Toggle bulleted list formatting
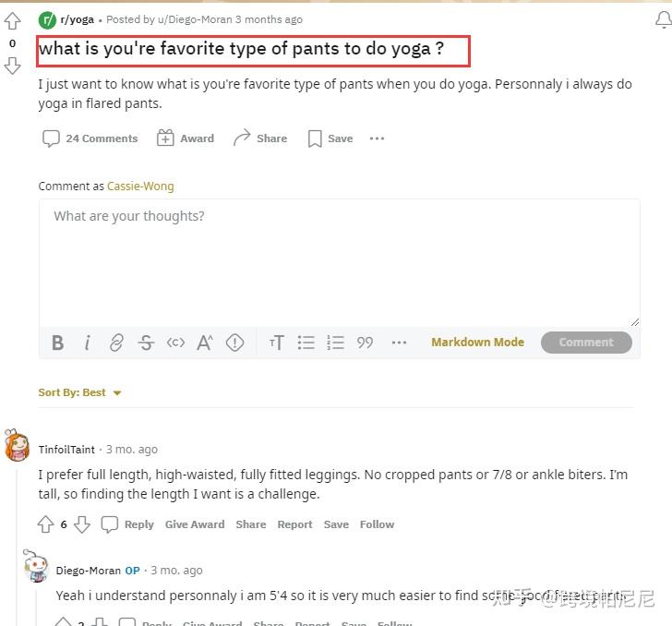The image size is (672, 626). tap(306, 343)
